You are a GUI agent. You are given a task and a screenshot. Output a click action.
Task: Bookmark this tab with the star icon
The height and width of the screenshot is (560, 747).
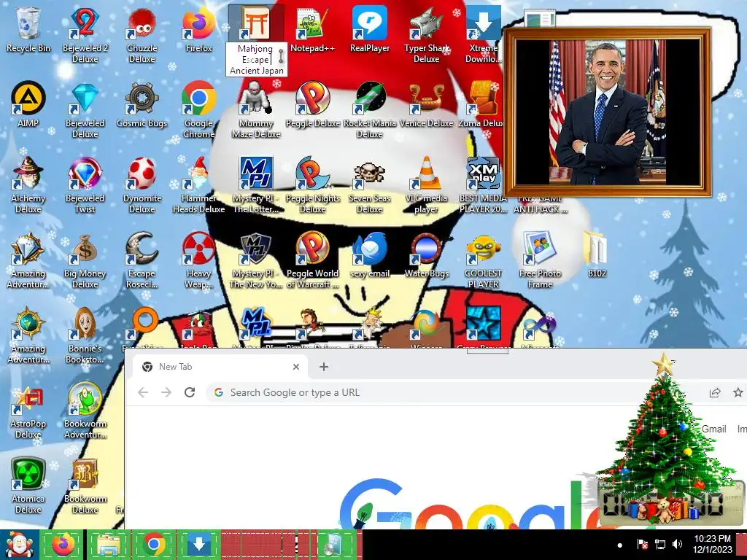[x=738, y=392]
